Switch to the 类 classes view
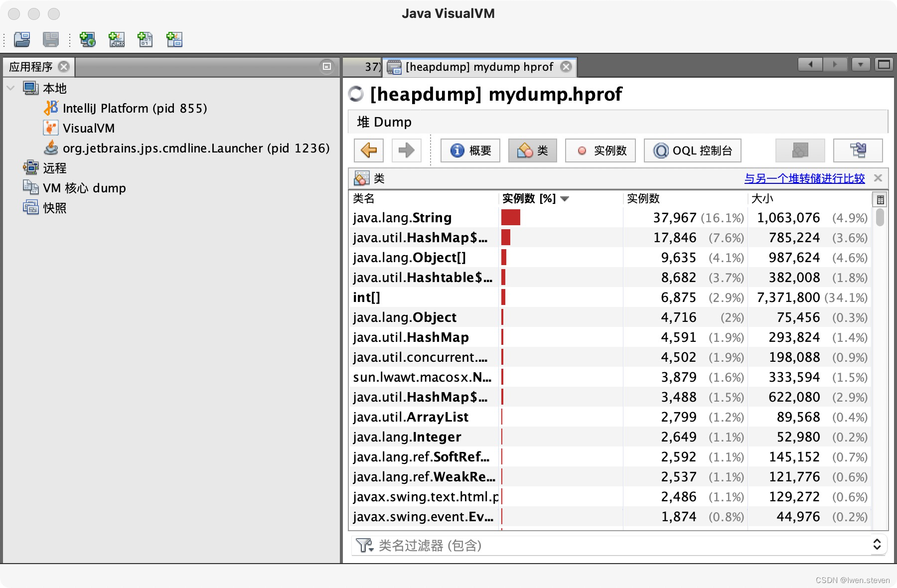 pyautogui.click(x=533, y=150)
